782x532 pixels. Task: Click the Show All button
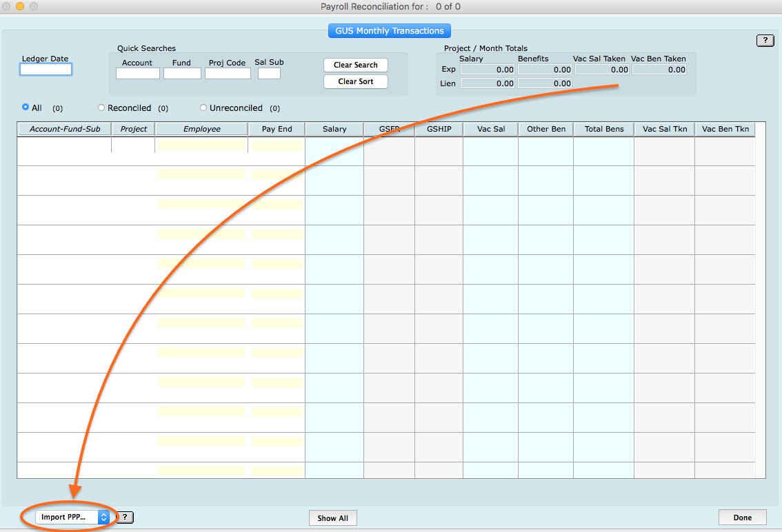pos(332,518)
